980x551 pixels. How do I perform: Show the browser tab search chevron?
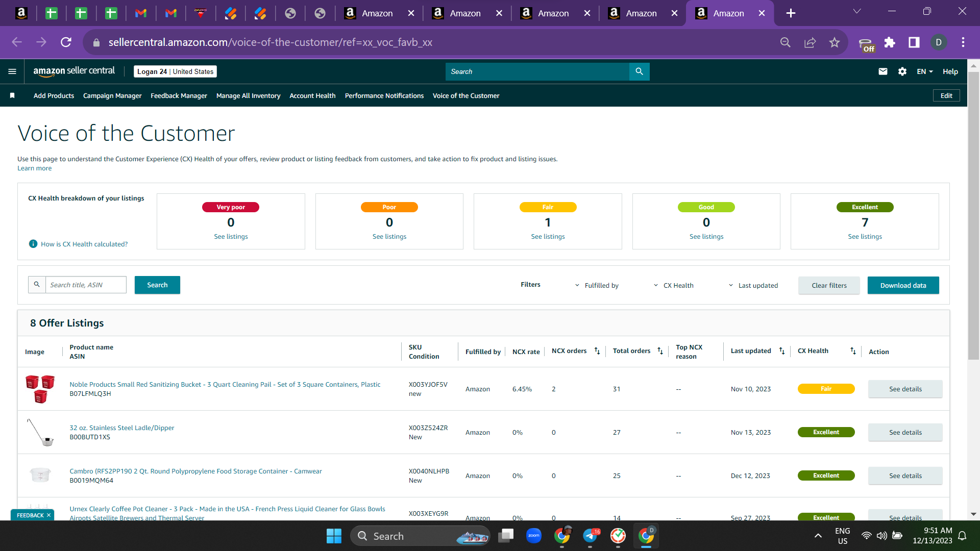(857, 11)
